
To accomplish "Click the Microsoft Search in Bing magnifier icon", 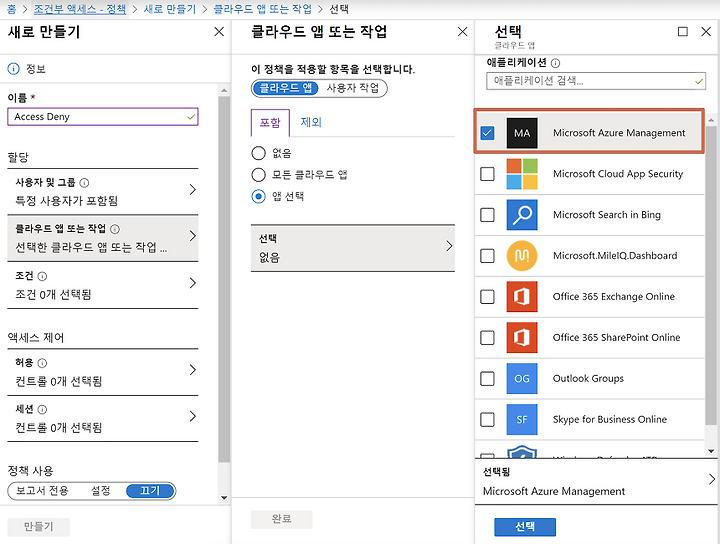I will click(522, 215).
